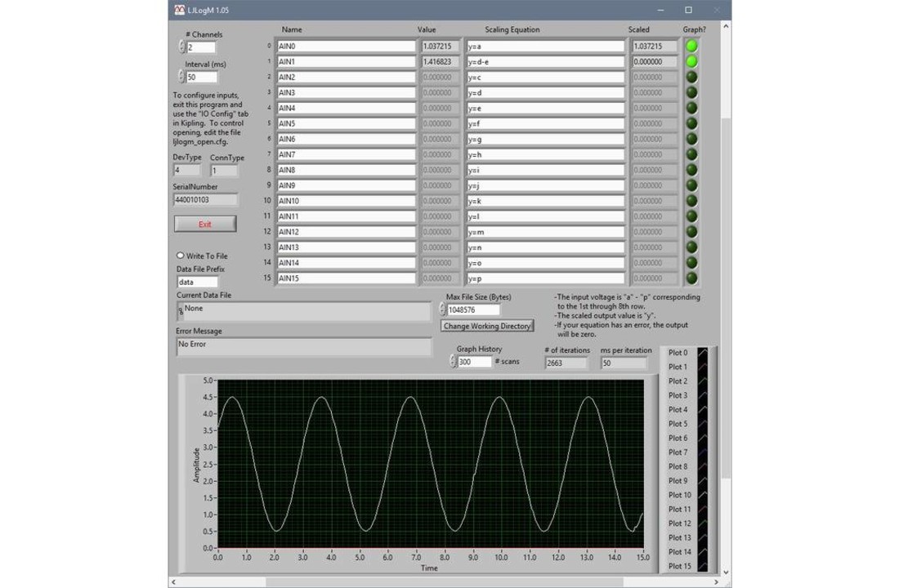899x588 pixels.
Task: Click the Plot 15 legend line icon
Action: pyautogui.click(x=703, y=566)
